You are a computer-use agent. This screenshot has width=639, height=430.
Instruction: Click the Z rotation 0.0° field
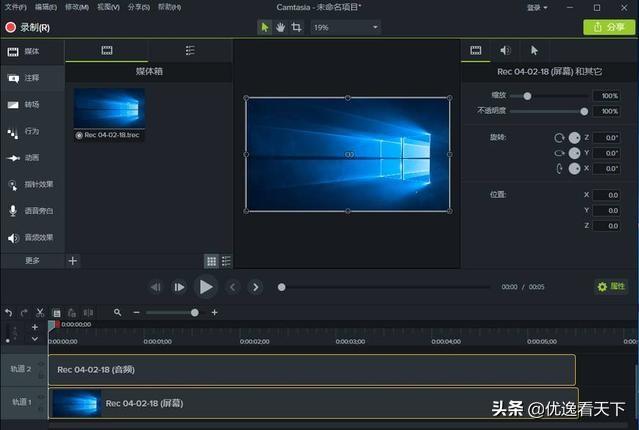(x=606, y=138)
